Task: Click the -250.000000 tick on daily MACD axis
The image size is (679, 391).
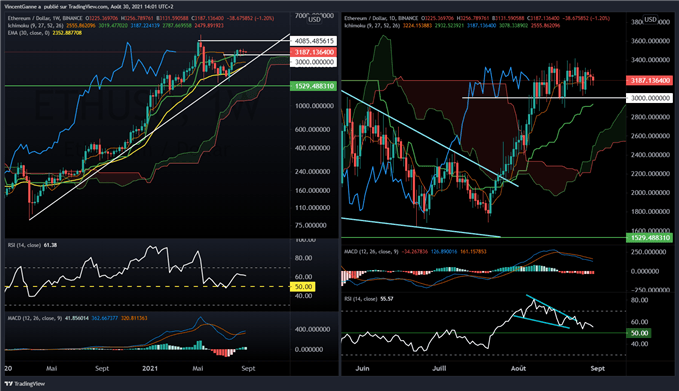Action: (650, 290)
